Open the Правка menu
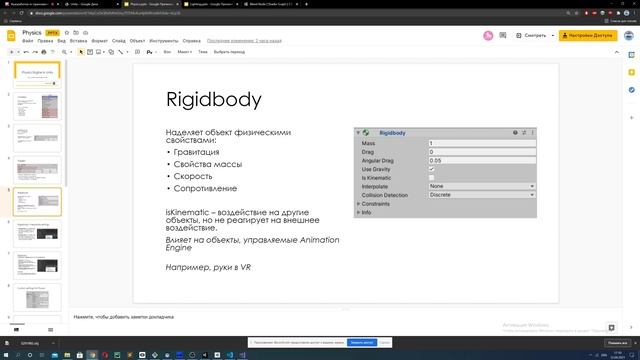This screenshot has height=360, width=640. coord(45,41)
